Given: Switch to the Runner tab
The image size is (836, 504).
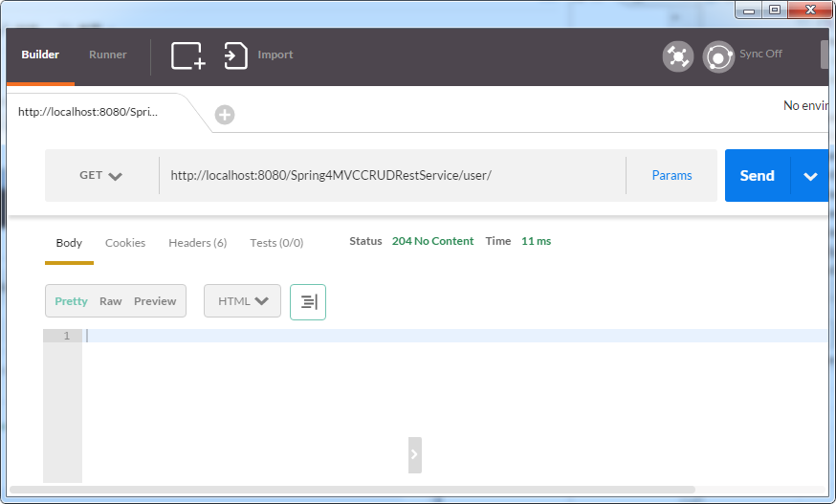Looking at the screenshot, I should coord(108,55).
